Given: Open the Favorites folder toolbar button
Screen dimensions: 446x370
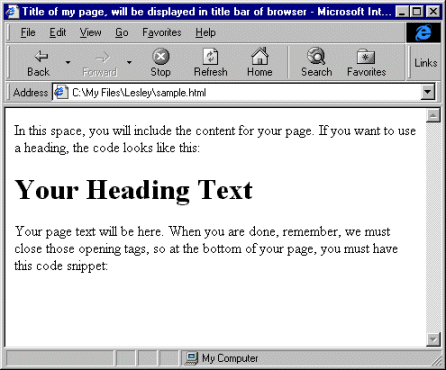Looking at the screenshot, I should [366, 63].
